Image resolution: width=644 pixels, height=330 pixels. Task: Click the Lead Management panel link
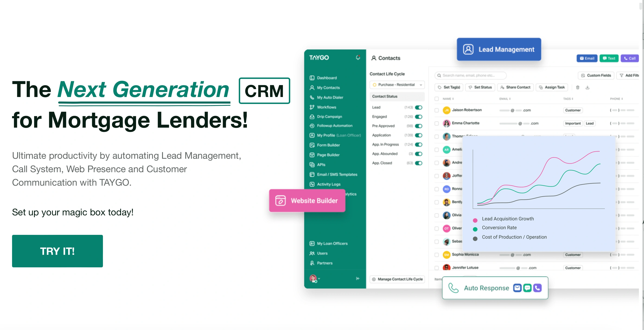(499, 49)
